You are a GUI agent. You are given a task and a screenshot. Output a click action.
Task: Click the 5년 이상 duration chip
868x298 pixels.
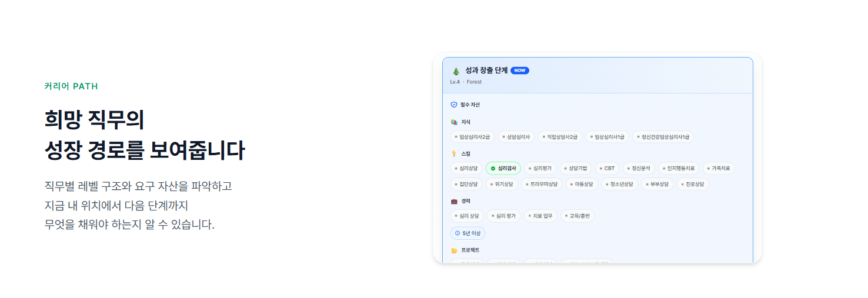(x=468, y=233)
